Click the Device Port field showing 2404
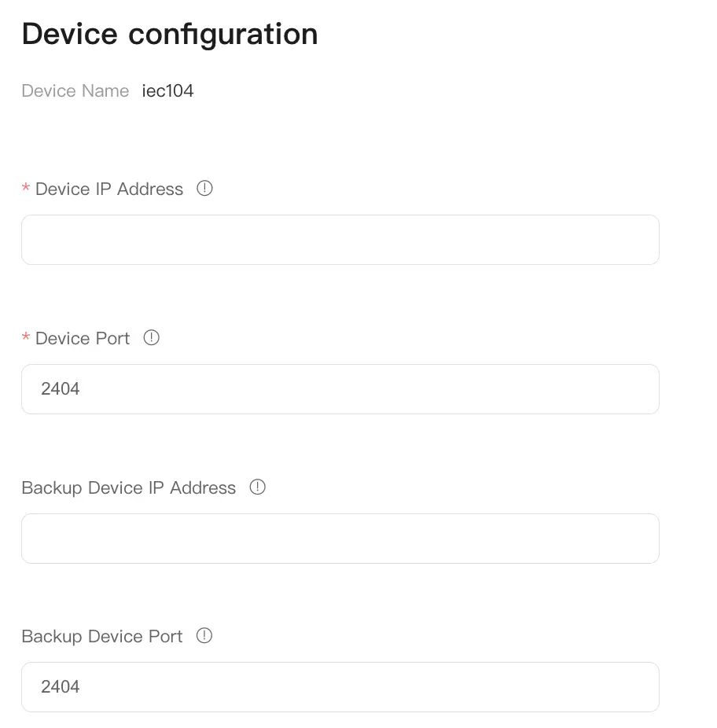717x728 pixels. click(340, 388)
